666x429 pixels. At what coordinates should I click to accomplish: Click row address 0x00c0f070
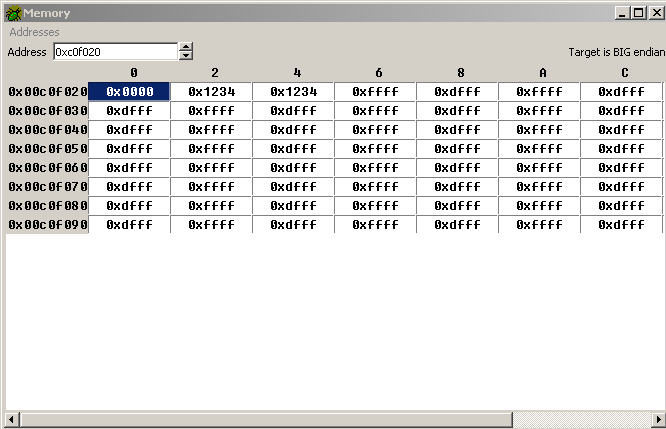48,186
